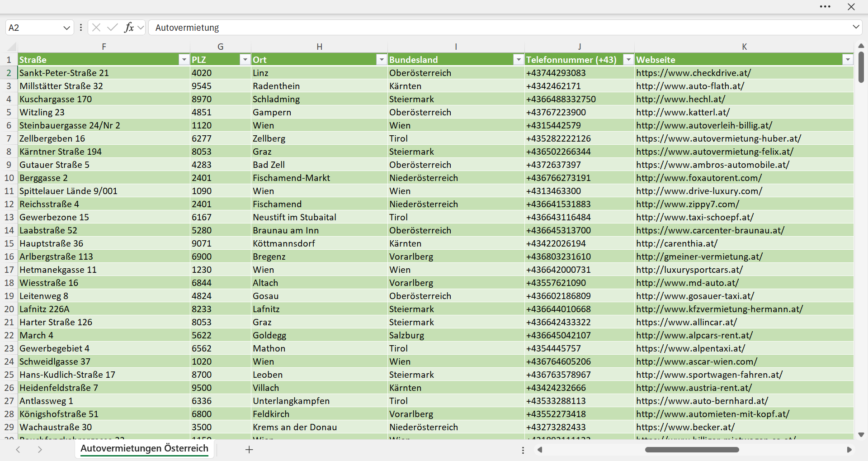This screenshot has height=461, width=868.
Task: Expand the fx function dropdown arrow
Action: tap(141, 28)
